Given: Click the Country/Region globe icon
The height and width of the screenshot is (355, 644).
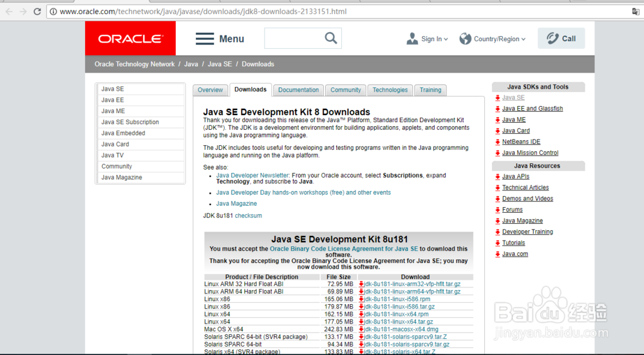Looking at the screenshot, I should click(466, 39).
